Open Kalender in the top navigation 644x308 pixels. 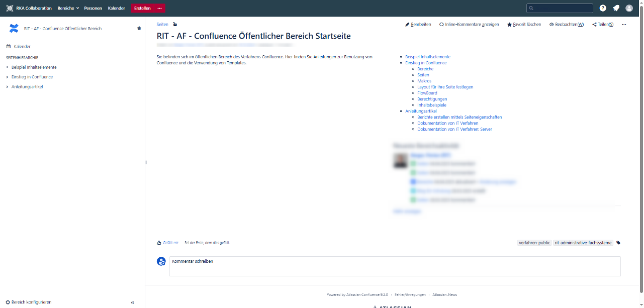[x=117, y=8]
